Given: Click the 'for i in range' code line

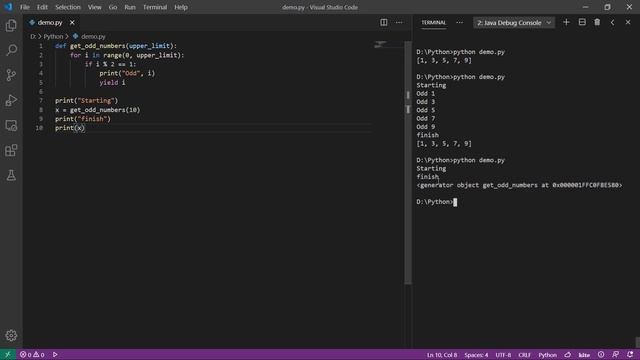Looking at the screenshot, I should 127,55.
